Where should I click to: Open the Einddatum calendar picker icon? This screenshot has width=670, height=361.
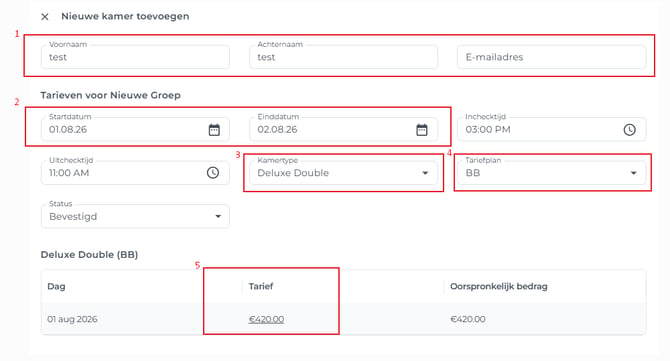coord(422,129)
